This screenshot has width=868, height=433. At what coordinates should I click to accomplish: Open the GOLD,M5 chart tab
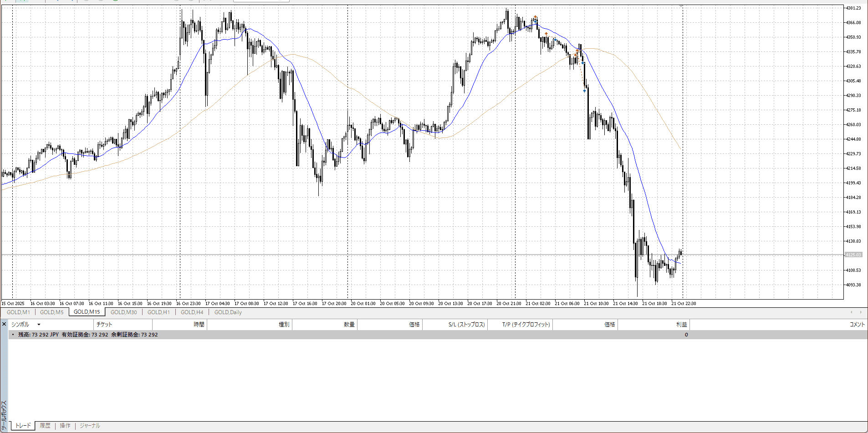tap(52, 312)
